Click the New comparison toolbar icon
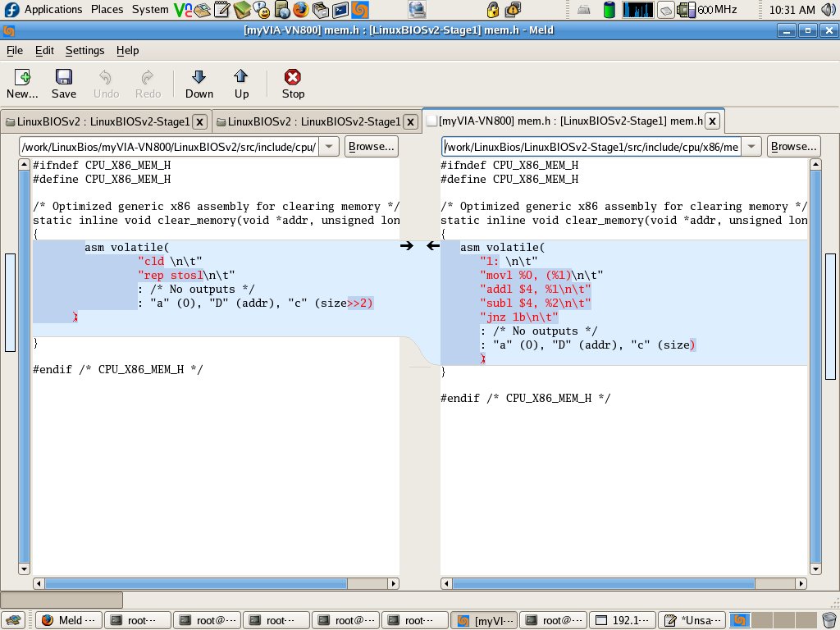 pyautogui.click(x=22, y=84)
